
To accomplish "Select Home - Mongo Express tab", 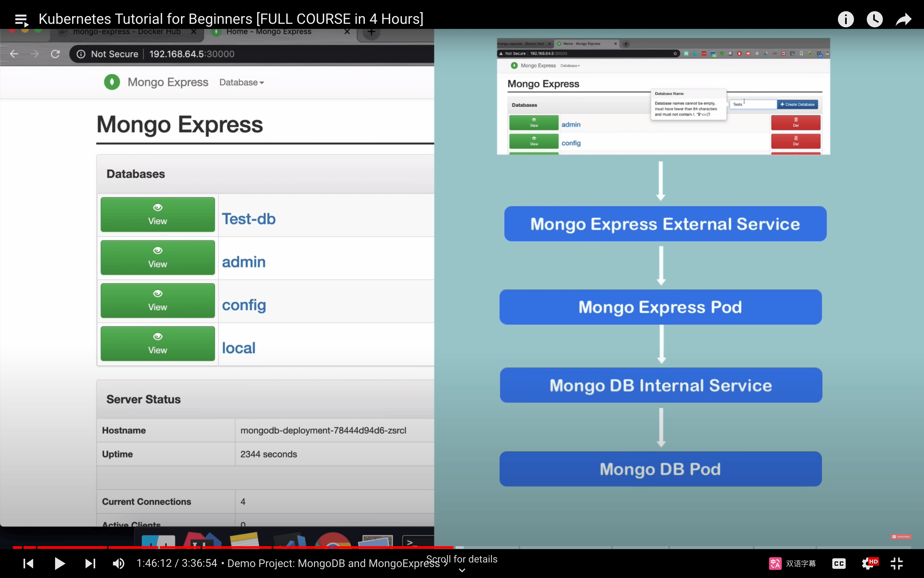I will click(x=269, y=32).
